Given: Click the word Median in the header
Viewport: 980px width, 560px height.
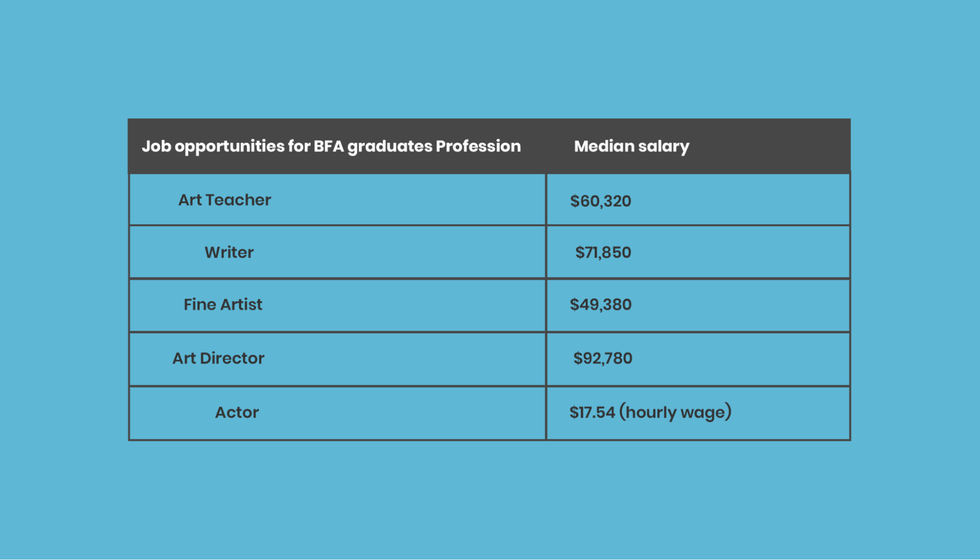Looking at the screenshot, I should click(x=604, y=146).
